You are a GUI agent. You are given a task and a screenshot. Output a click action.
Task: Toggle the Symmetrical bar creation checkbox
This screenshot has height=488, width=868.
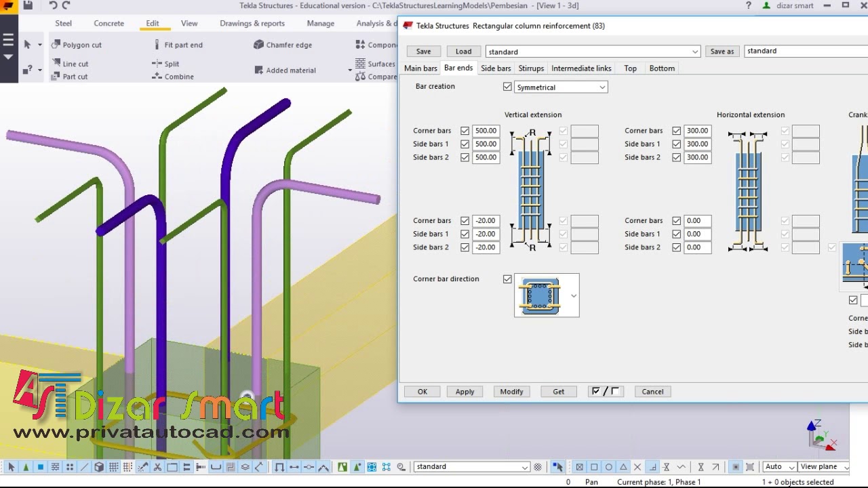(507, 87)
